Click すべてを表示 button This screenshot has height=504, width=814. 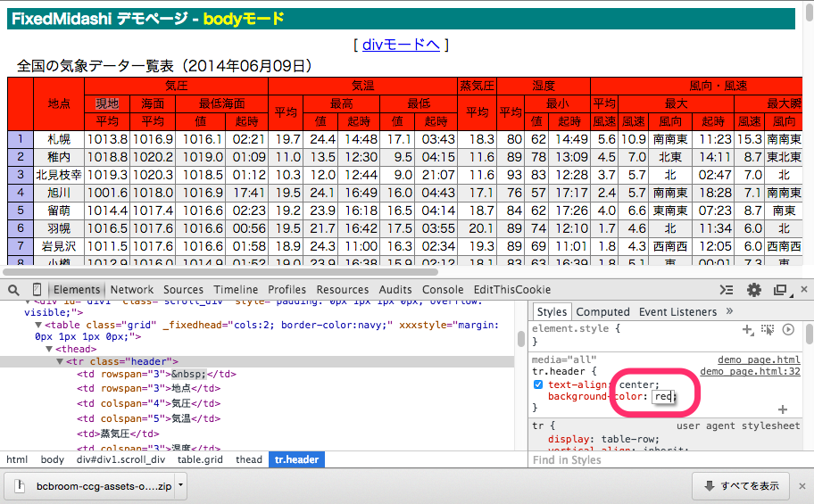(x=741, y=486)
